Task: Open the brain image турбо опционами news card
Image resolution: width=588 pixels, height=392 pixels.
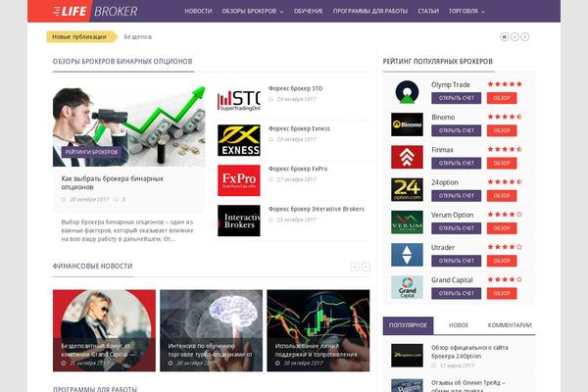Action: (x=211, y=330)
